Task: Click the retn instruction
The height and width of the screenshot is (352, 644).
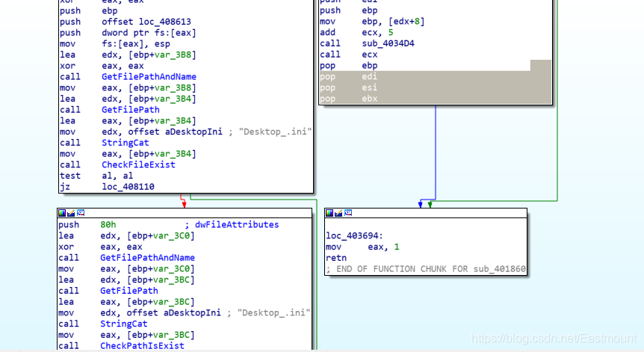Action: [x=336, y=258]
